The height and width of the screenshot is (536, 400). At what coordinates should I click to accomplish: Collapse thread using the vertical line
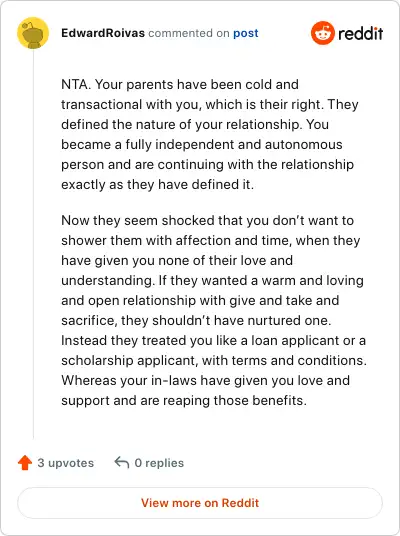33,244
